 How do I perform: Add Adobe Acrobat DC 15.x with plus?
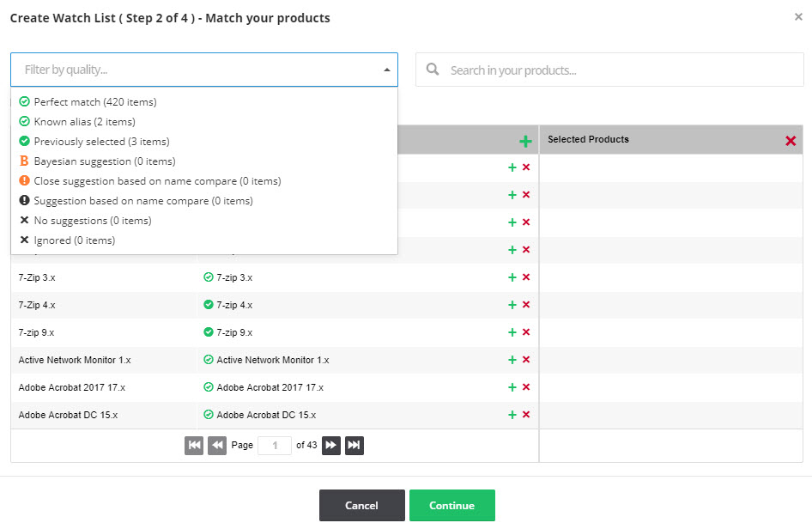pyautogui.click(x=512, y=415)
